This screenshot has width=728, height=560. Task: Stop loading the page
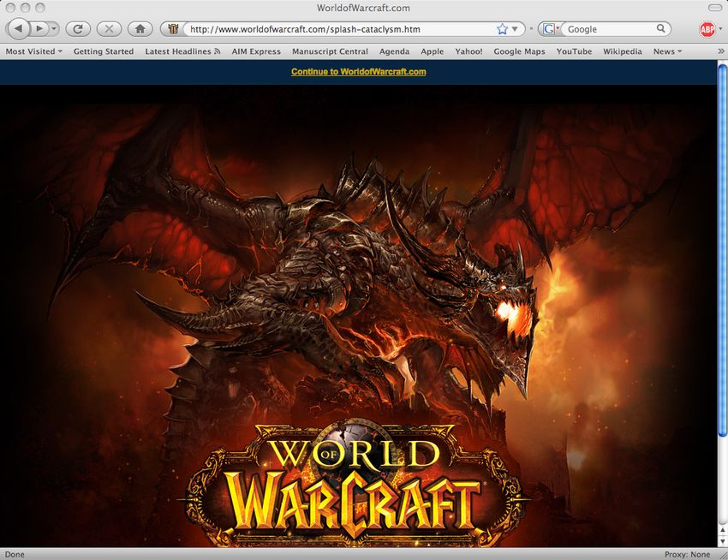point(109,29)
